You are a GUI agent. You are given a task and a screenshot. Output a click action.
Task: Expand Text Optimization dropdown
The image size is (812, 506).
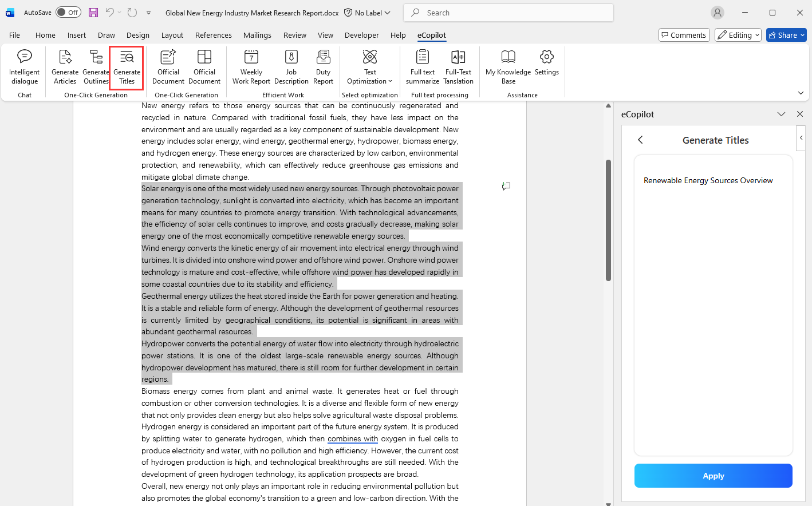[x=370, y=81]
